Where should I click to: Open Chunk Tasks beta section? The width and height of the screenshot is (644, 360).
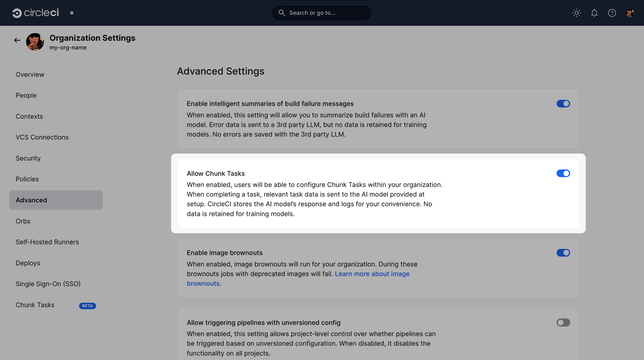click(35, 305)
